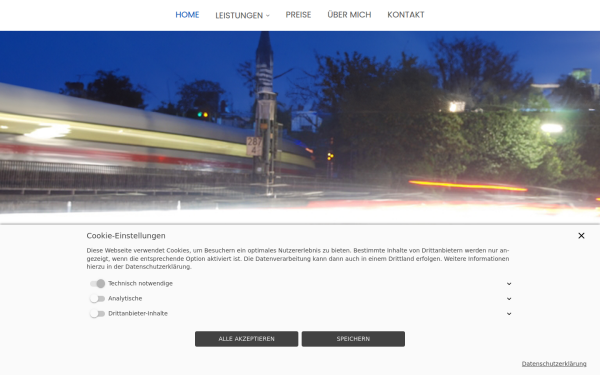Click the Technisch notwendige label
The width and height of the screenshot is (600, 375).
(x=140, y=284)
